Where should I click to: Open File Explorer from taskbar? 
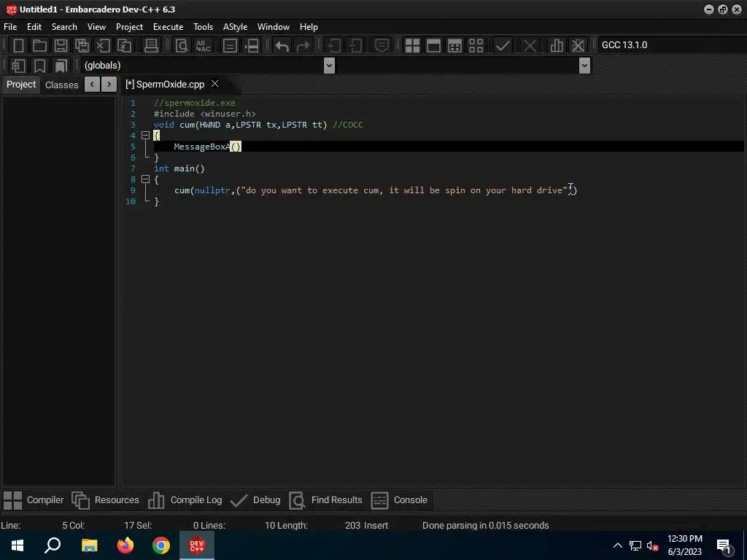(89, 545)
